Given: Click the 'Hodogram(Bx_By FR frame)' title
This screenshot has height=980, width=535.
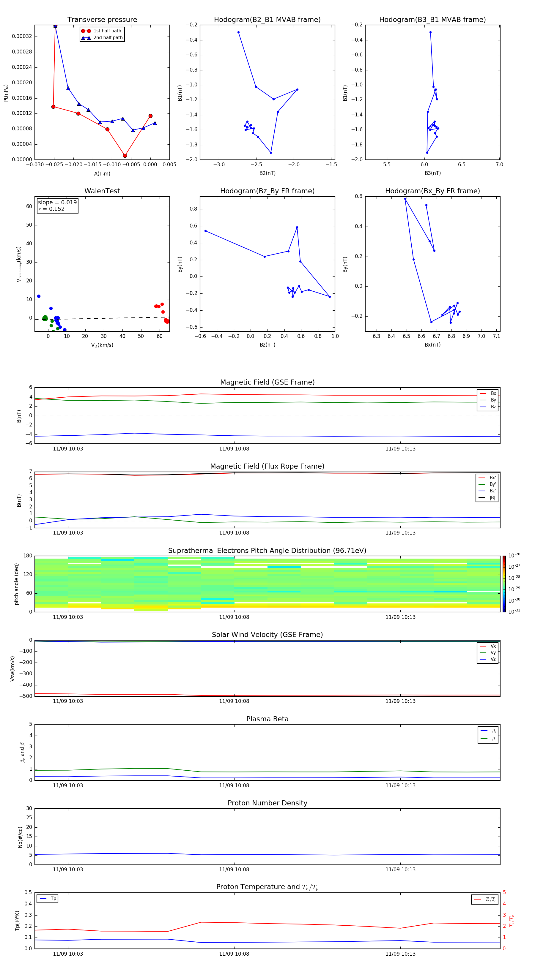Looking at the screenshot, I should point(432,191).
